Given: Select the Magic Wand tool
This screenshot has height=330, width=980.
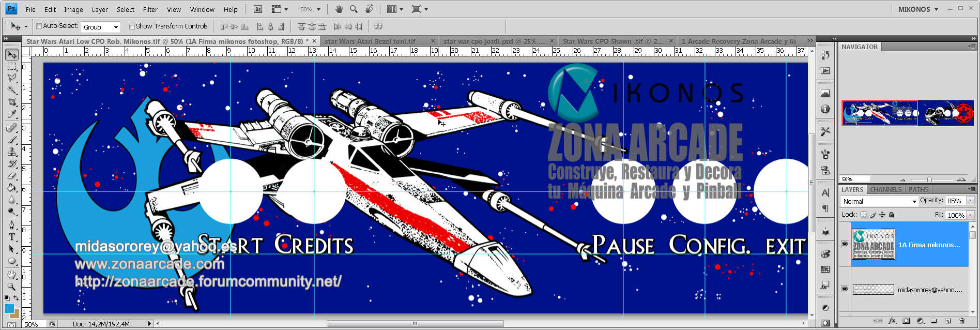Looking at the screenshot, I should 12,89.
